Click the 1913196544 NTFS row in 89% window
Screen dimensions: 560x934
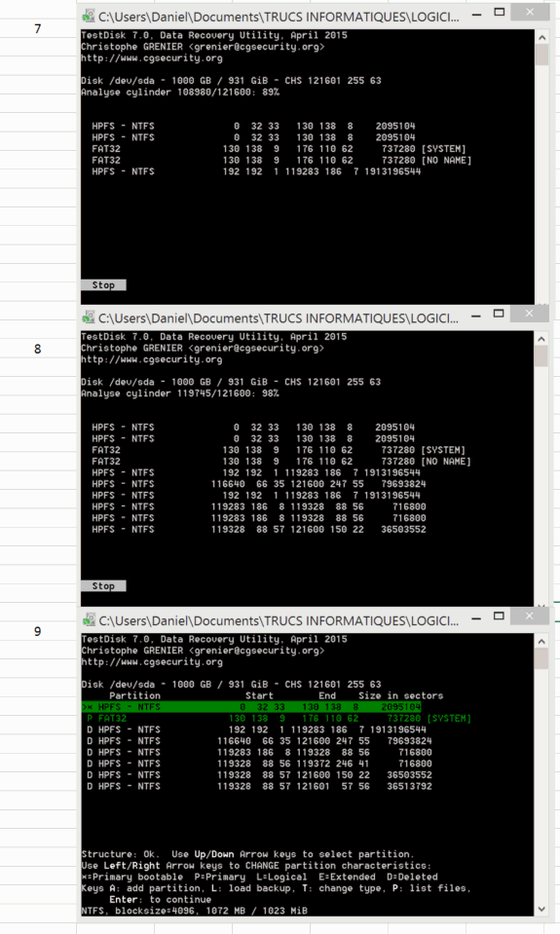tap(256, 171)
